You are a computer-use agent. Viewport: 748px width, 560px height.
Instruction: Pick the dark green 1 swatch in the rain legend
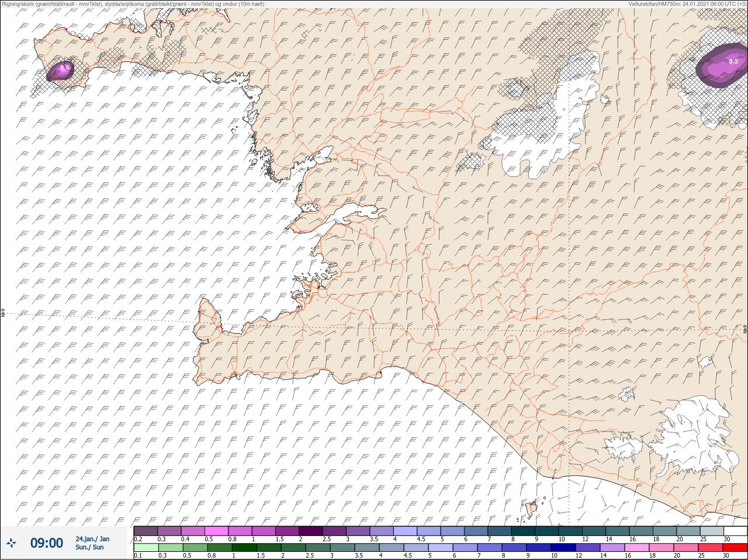point(243,547)
